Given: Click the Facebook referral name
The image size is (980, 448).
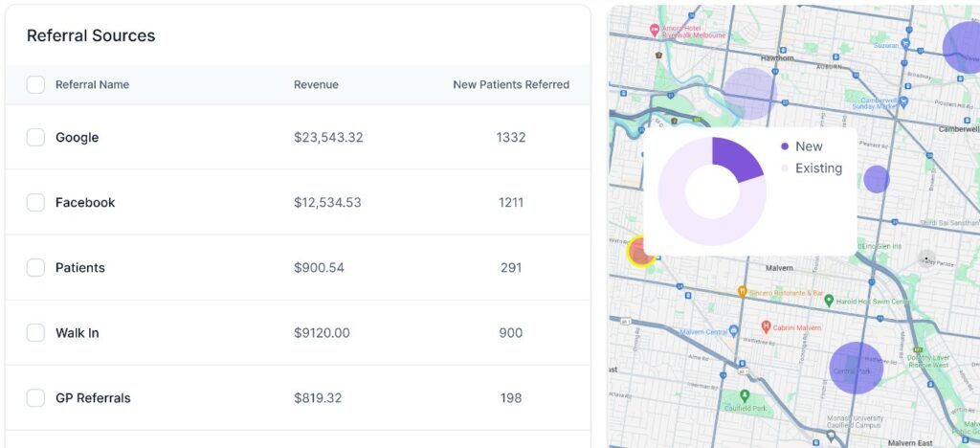Looking at the screenshot, I should pyautogui.click(x=85, y=202).
